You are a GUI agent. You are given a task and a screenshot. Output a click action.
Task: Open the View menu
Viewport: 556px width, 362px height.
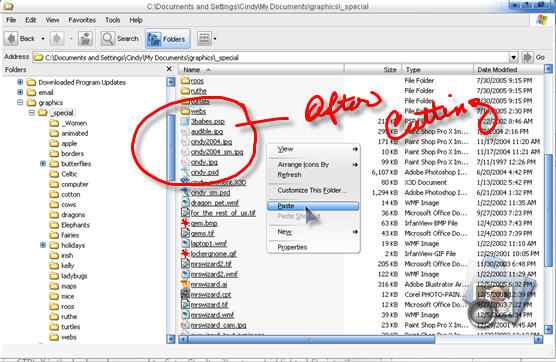52,20
